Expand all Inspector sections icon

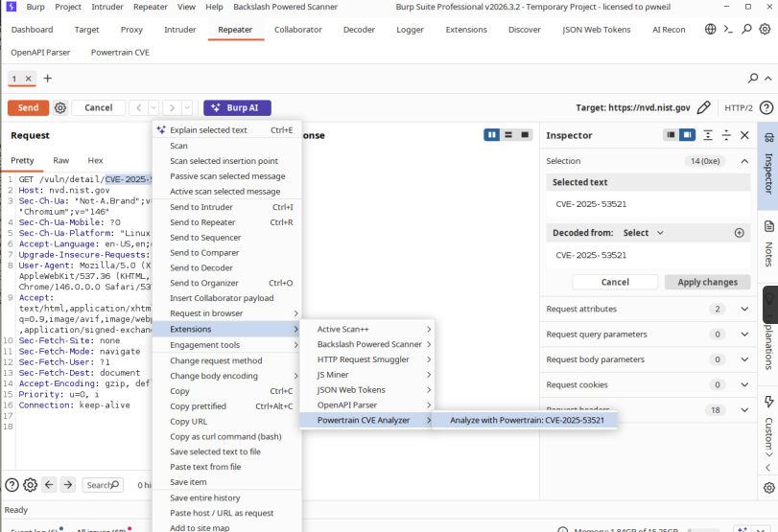point(708,135)
